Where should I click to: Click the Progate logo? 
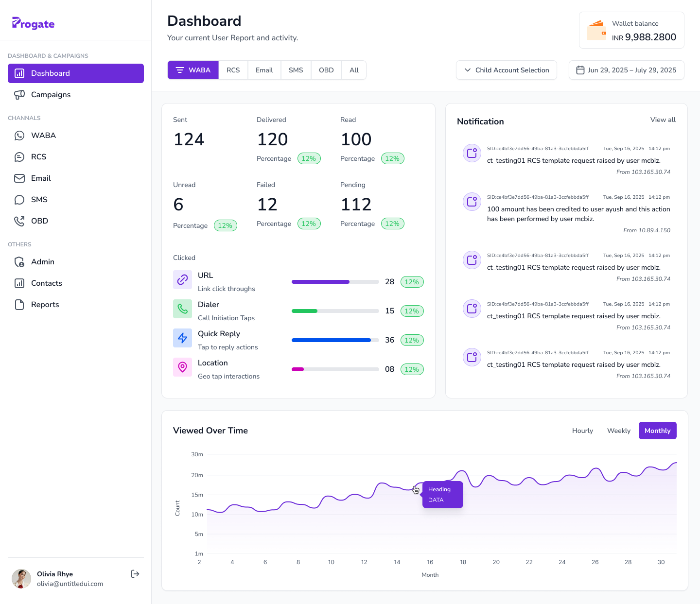pyautogui.click(x=33, y=23)
